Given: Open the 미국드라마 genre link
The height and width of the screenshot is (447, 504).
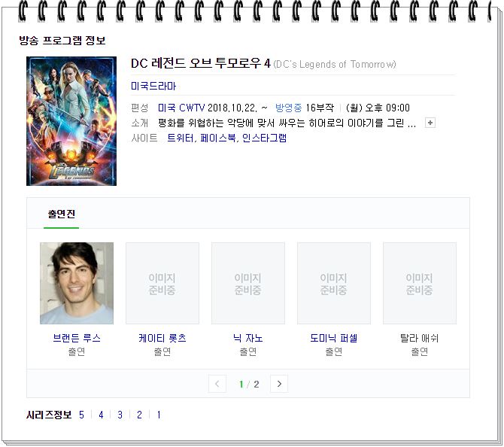Looking at the screenshot, I should (x=153, y=86).
